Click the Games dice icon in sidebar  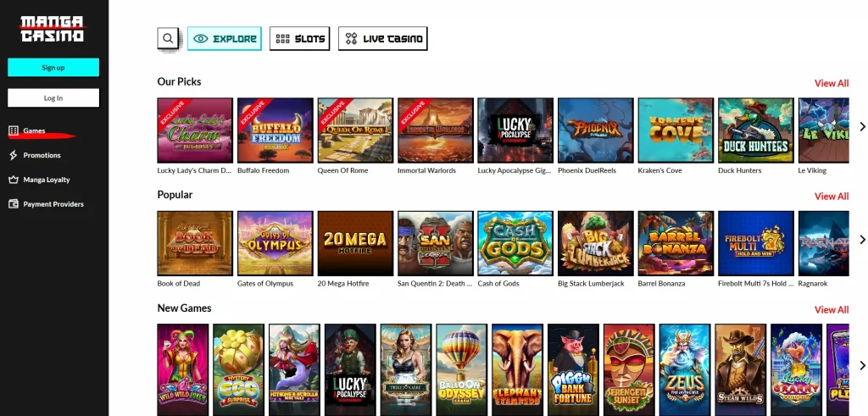click(14, 130)
